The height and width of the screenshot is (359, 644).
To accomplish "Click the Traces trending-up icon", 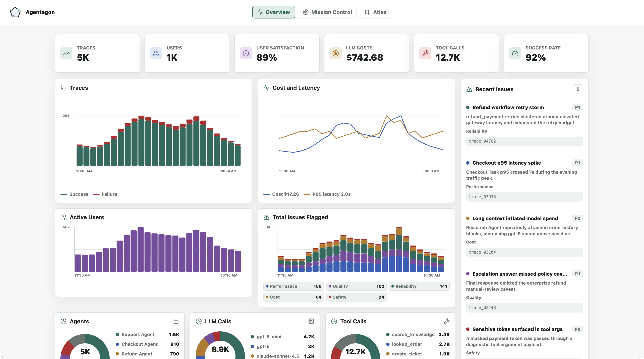I will pyautogui.click(x=66, y=53).
